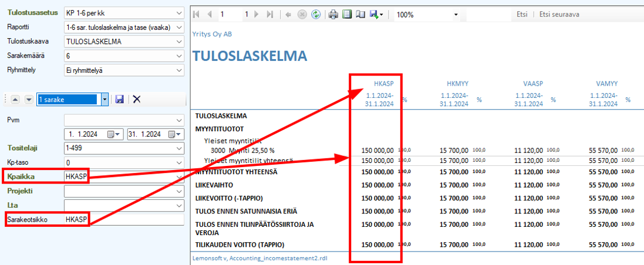
Task: Open the Export menu from the disk icon
Action: [x=376, y=15]
